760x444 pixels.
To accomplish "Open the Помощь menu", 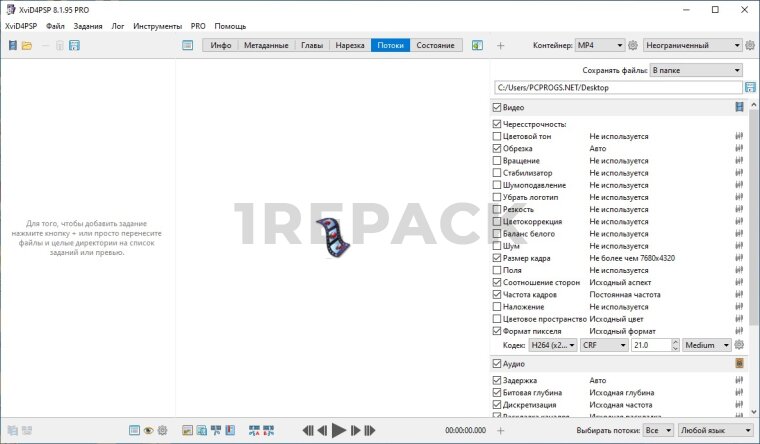I will pyautogui.click(x=230, y=26).
